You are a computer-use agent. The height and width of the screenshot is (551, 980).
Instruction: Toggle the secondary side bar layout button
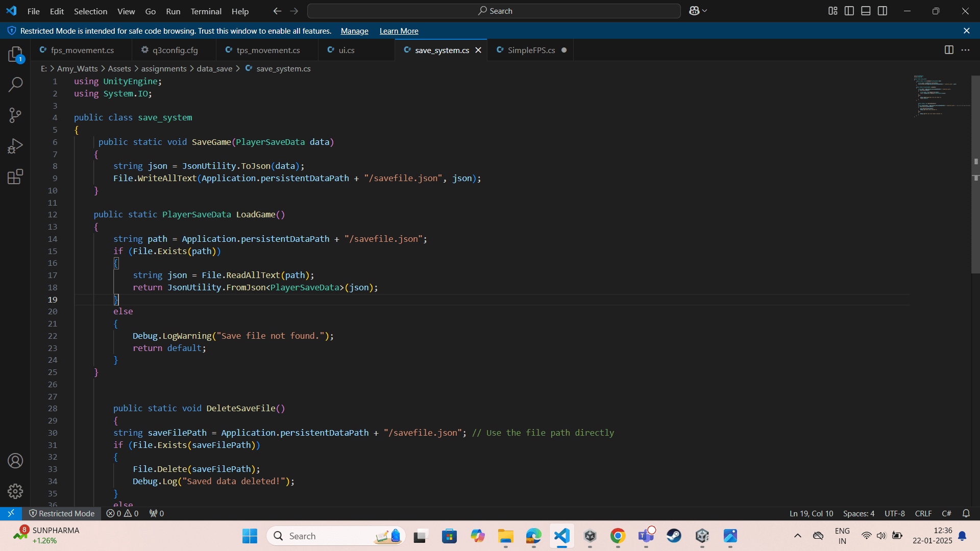click(883, 11)
